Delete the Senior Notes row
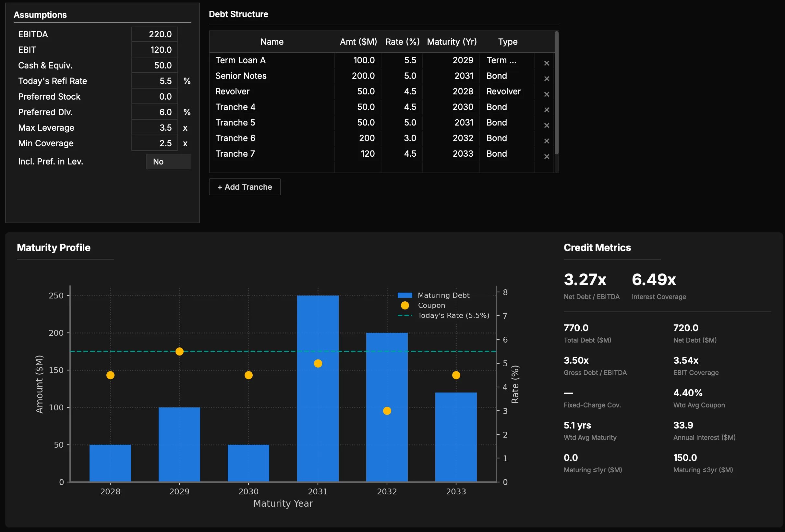 point(547,79)
